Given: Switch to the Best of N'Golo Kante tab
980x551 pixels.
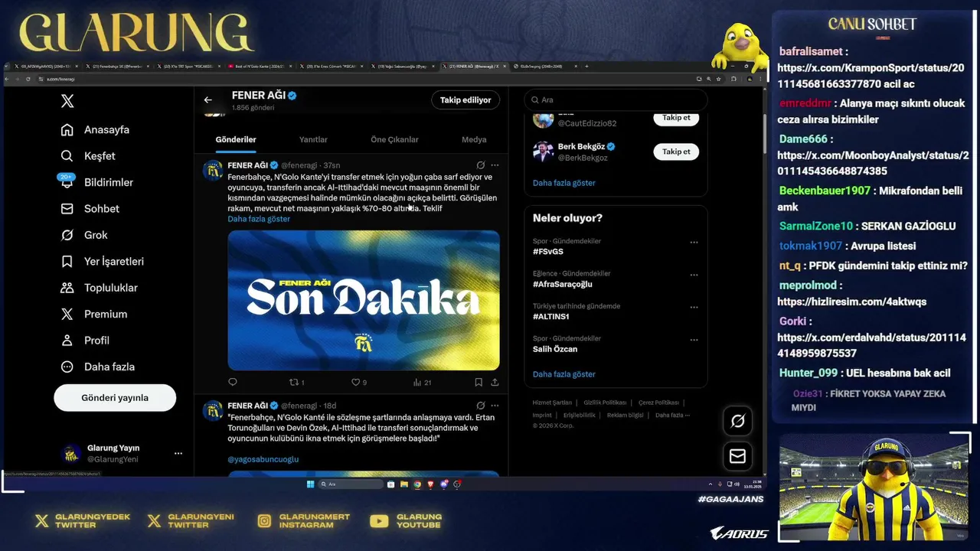Looking at the screenshot, I should 259,67.
